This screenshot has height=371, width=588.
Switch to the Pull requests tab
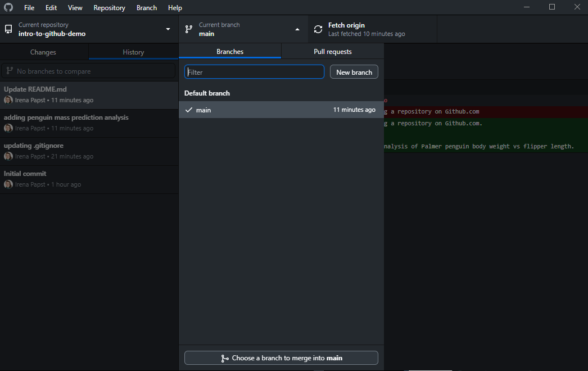(x=332, y=52)
